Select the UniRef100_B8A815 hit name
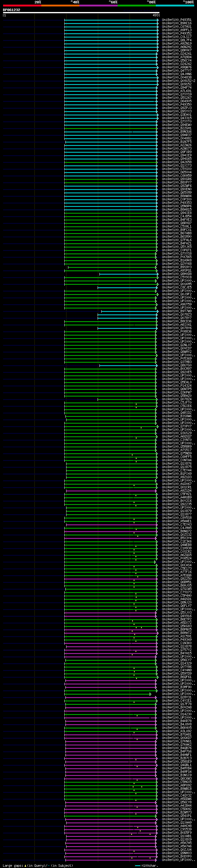Screen dimensions: 197x868 [176, 210]
